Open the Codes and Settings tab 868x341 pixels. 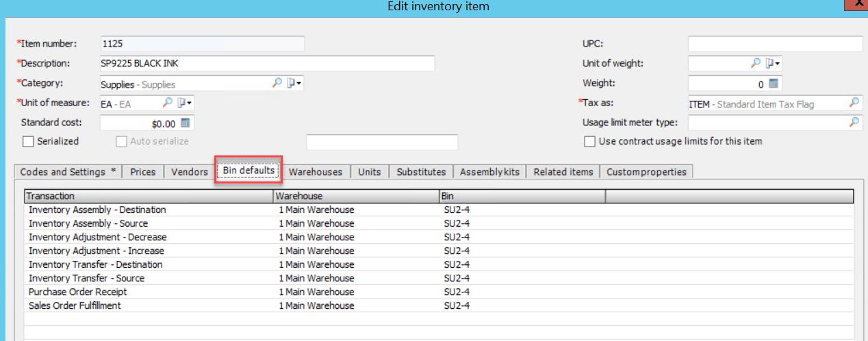[x=68, y=172]
